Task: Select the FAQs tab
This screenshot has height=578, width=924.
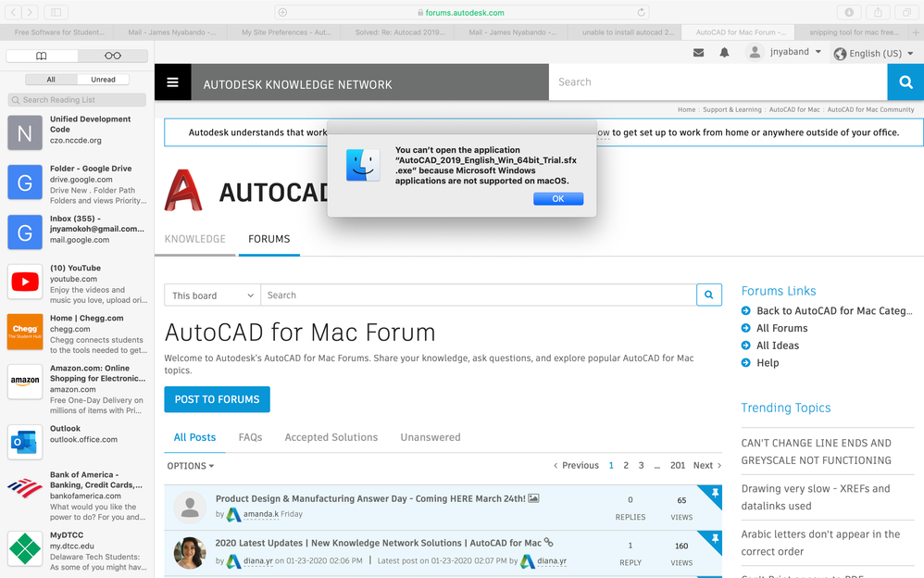Action: pos(251,437)
